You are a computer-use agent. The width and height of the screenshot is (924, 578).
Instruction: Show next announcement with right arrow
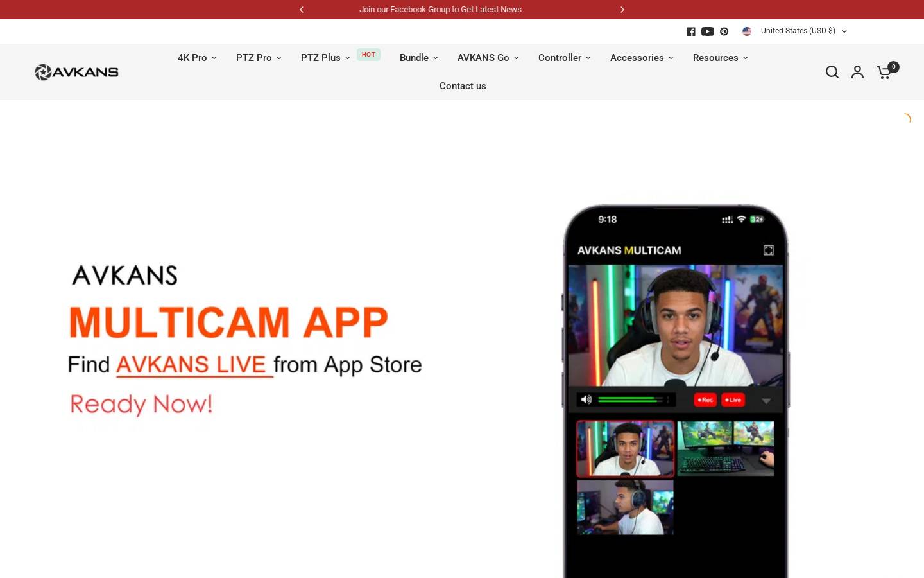pos(622,10)
